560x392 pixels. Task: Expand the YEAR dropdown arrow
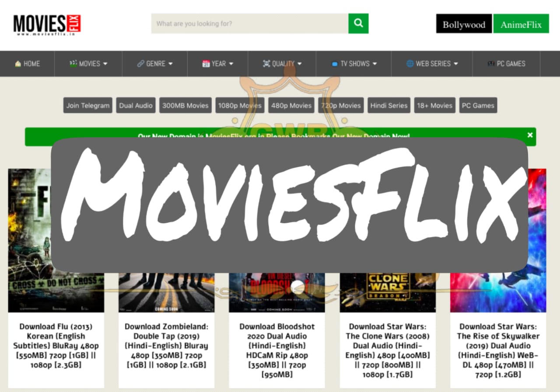click(x=231, y=64)
